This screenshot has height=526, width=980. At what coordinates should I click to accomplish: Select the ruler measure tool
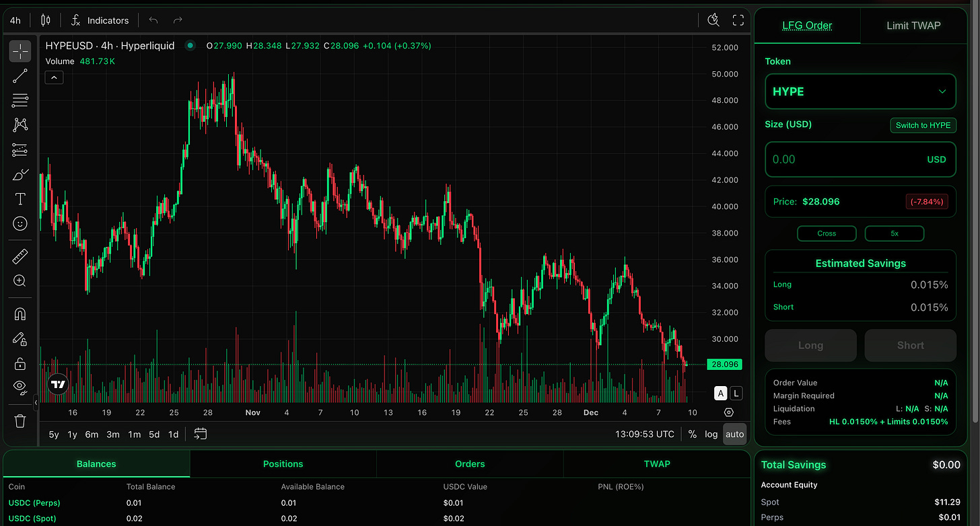20,256
